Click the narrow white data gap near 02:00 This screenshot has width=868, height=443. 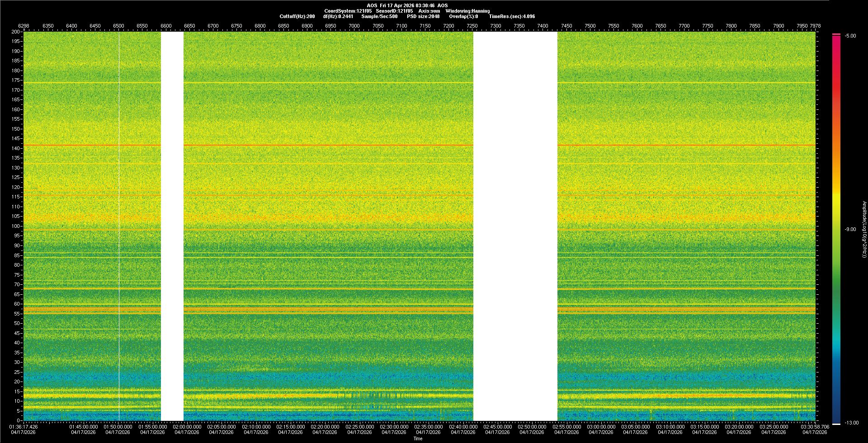coord(172,226)
